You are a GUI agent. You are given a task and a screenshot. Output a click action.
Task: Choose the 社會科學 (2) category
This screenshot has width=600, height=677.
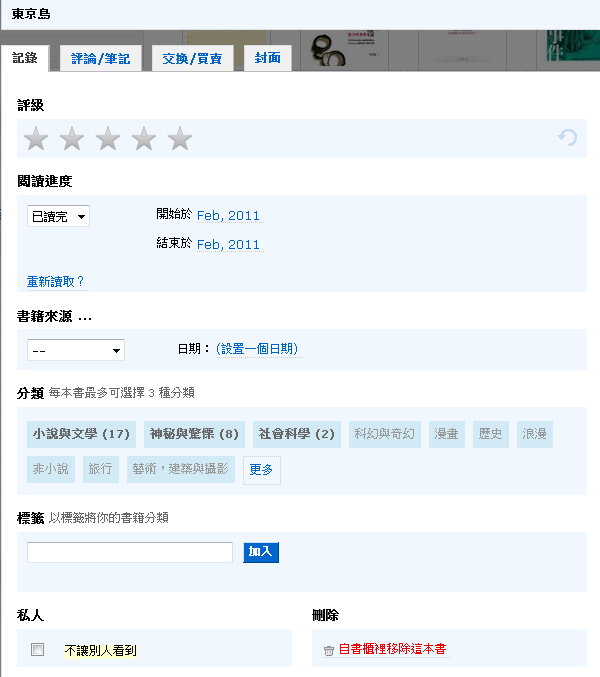pos(297,434)
